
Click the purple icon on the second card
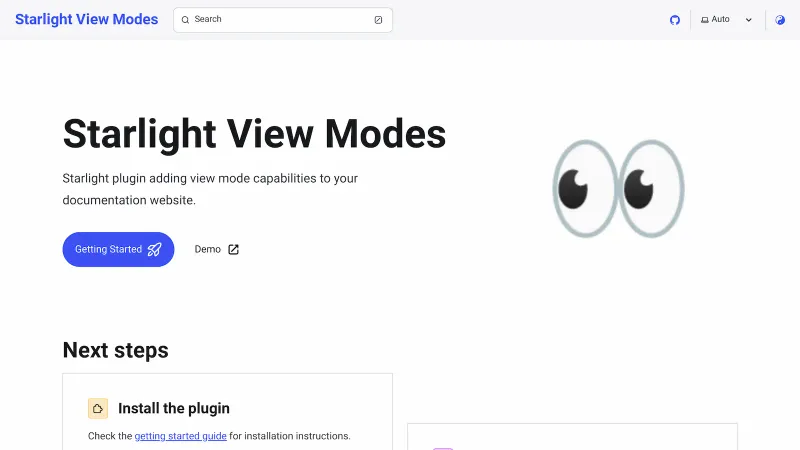[443, 448]
